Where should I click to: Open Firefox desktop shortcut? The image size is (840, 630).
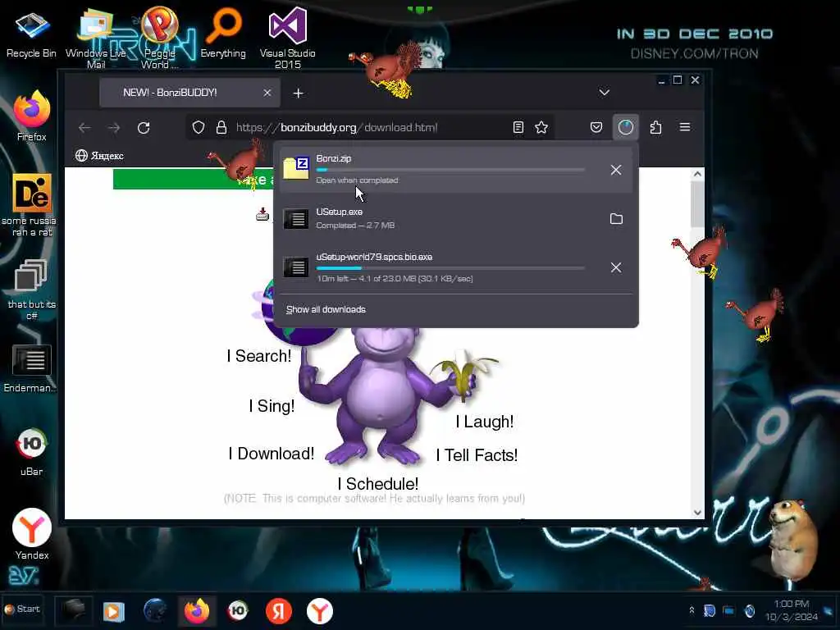(32, 116)
